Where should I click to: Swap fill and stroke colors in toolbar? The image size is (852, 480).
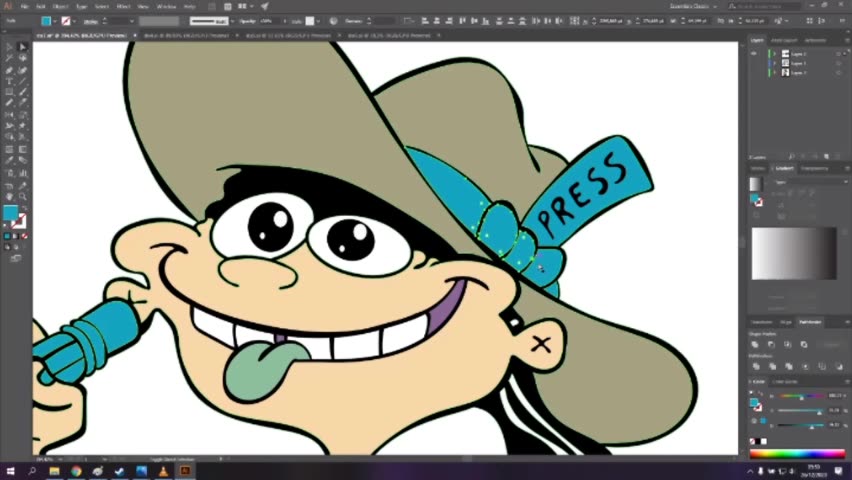point(24,208)
